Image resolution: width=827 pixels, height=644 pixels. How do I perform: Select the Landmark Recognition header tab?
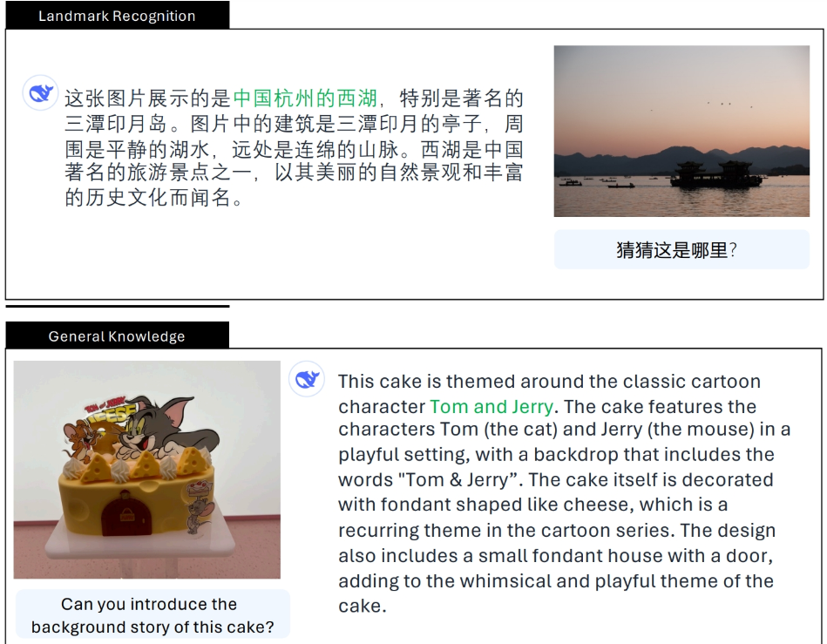coord(117,16)
